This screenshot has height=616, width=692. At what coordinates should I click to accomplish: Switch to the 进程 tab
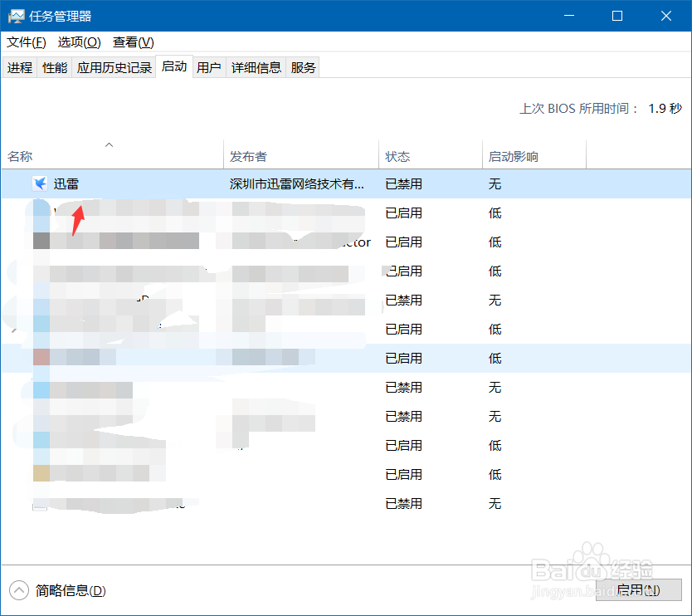click(x=20, y=67)
